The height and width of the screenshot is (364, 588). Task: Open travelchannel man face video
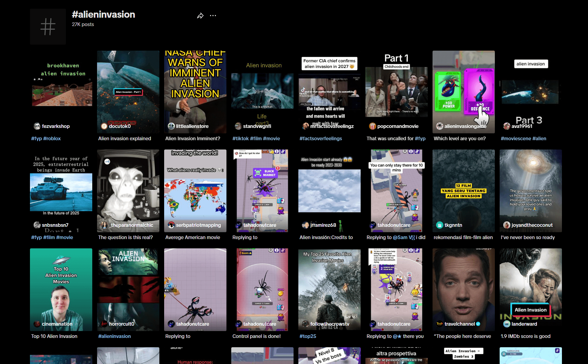pyautogui.click(x=464, y=290)
